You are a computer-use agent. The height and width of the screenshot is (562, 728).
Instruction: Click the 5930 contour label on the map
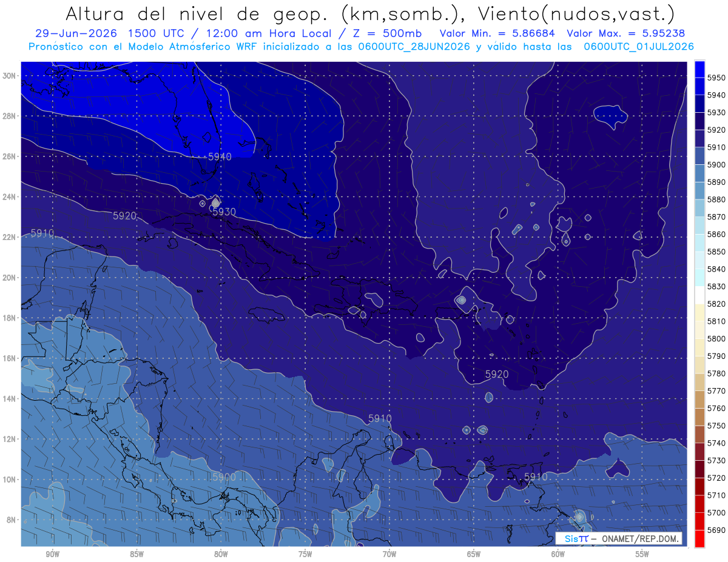point(224,212)
